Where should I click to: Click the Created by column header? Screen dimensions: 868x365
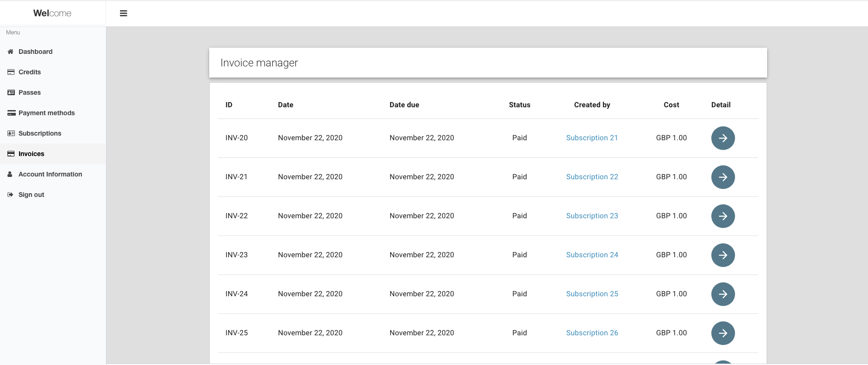coord(592,105)
